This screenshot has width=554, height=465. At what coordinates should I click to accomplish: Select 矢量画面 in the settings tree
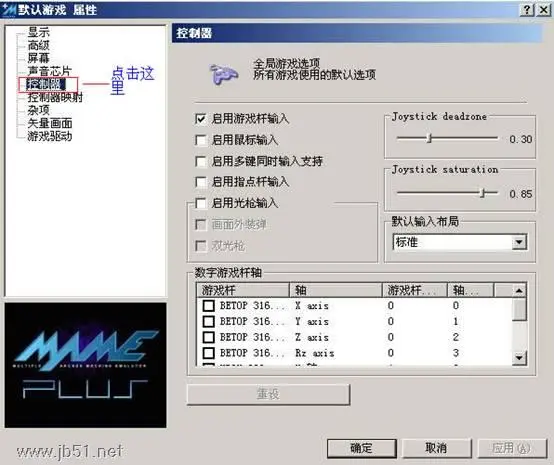50,123
